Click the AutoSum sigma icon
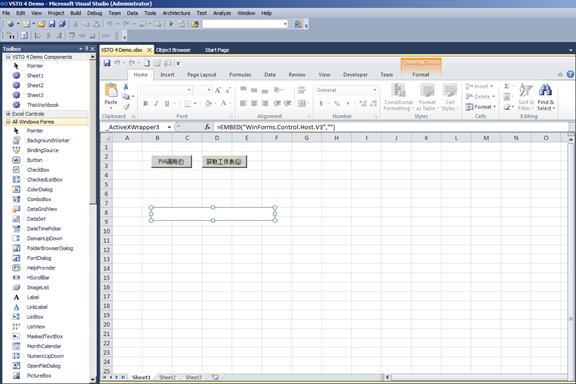This screenshot has width=576, height=384. pyautogui.click(x=507, y=86)
